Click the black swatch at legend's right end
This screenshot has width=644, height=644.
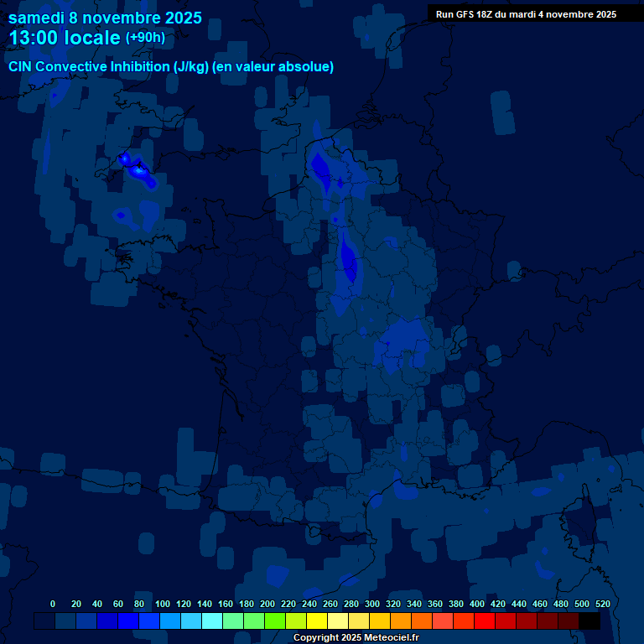tap(589, 621)
